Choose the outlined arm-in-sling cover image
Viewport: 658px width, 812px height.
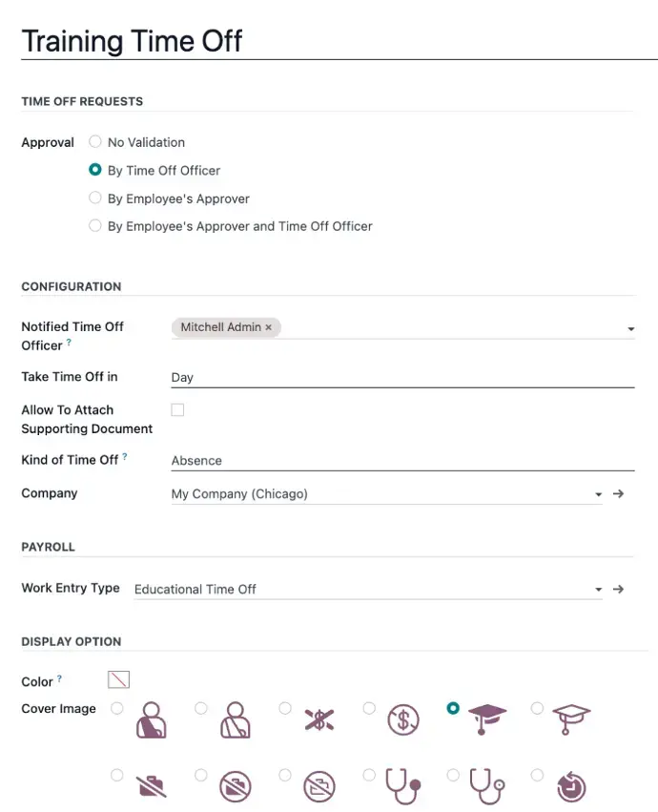tap(200, 708)
